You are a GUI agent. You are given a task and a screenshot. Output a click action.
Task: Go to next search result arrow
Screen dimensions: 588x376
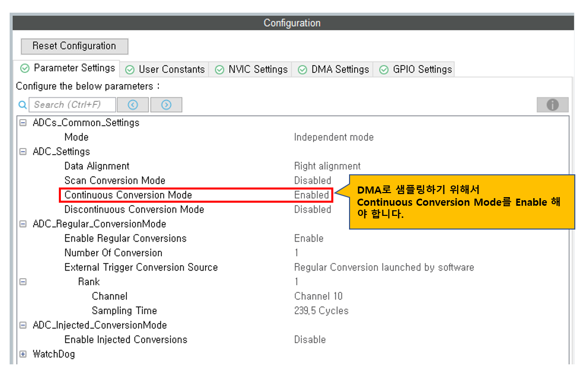166,105
